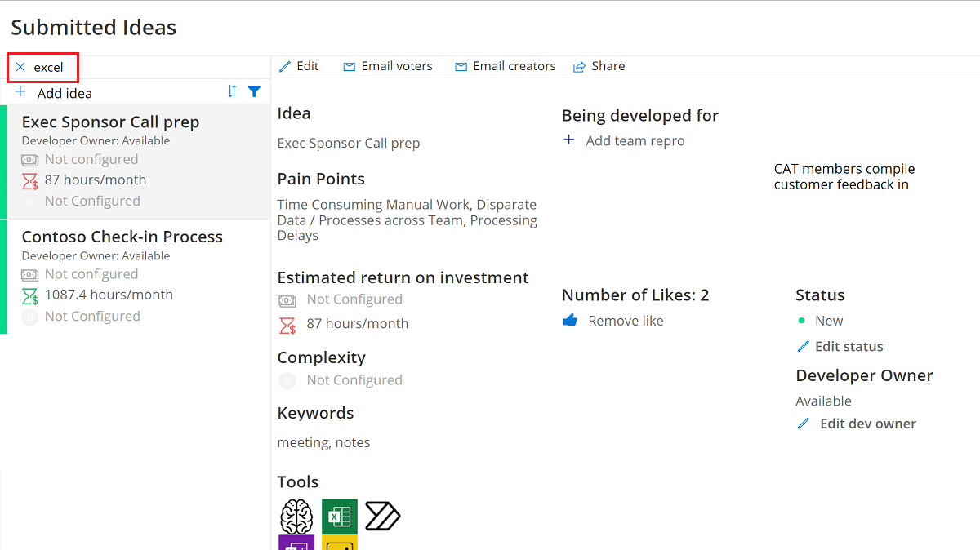
Task: Click the purple Teams tool icon
Action: (296, 543)
